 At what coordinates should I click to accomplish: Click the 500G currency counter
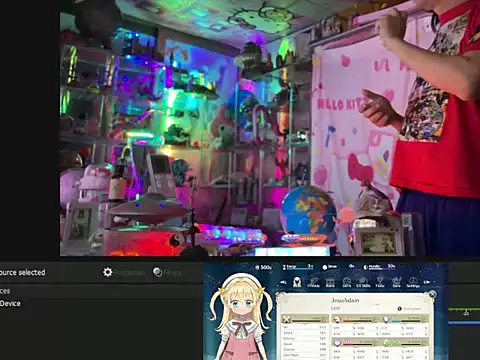tap(264, 267)
